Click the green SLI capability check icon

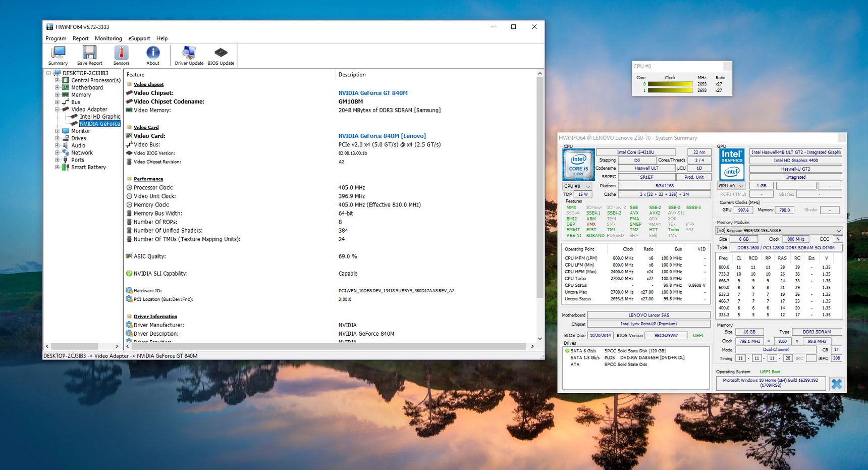tap(129, 274)
